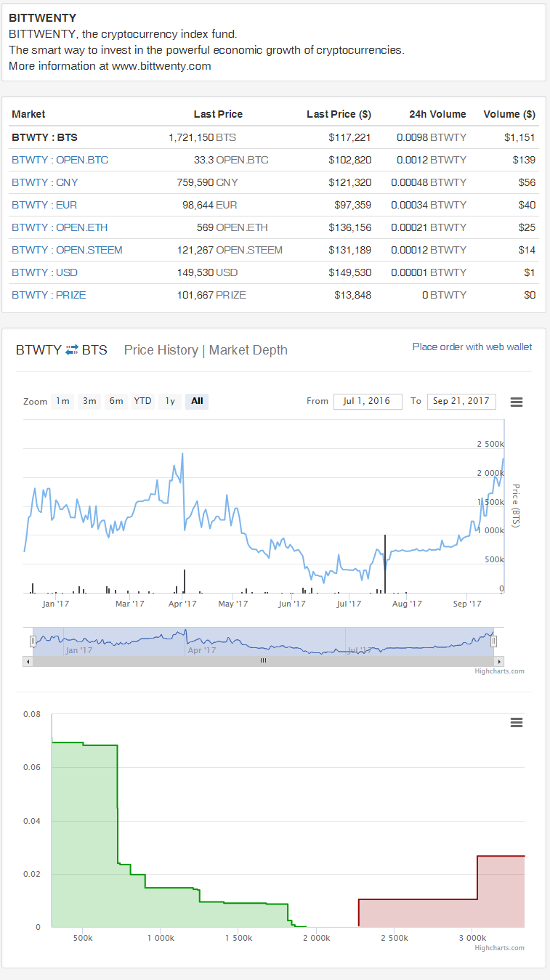
Task: Click the 33.3 OPEN.BTC price cell
Action: 231,160
